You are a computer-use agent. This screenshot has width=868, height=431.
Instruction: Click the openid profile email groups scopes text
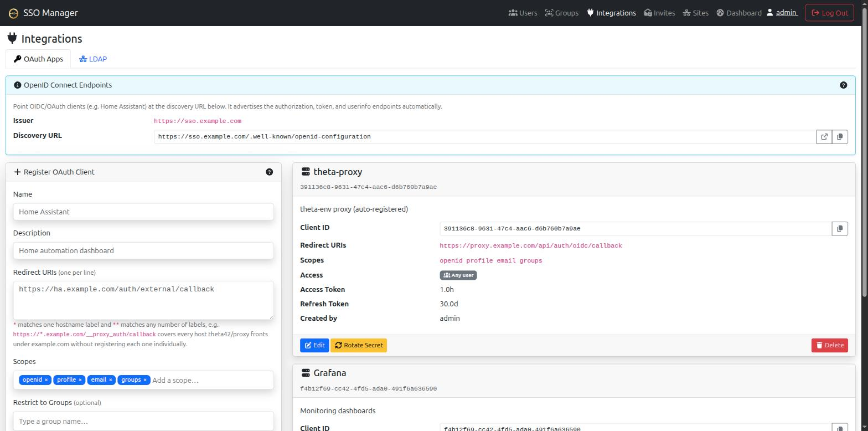click(x=491, y=260)
